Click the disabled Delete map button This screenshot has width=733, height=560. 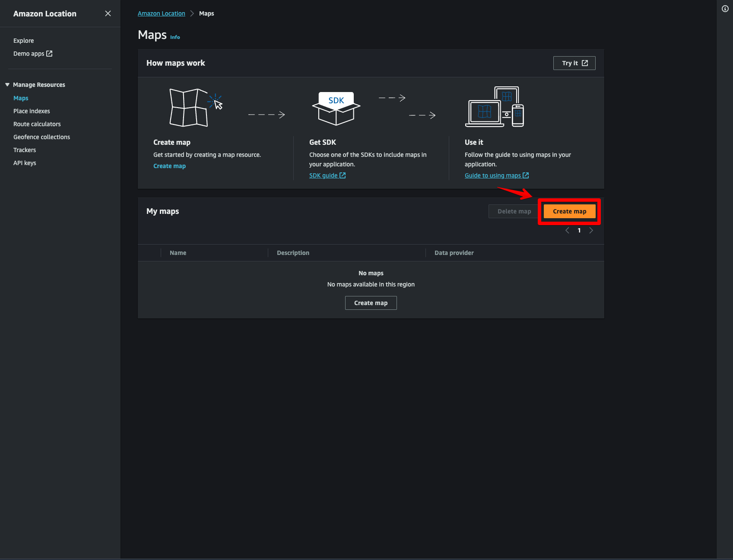coord(514,211)
